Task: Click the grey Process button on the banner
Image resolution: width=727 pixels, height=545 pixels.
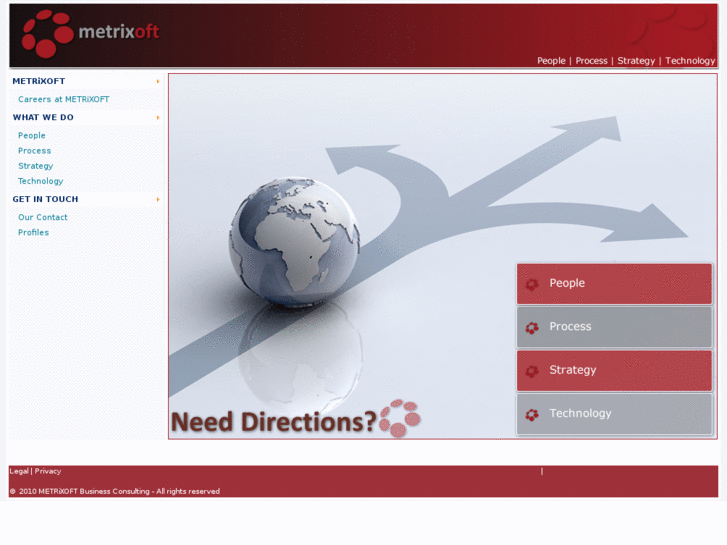Action: [x=614, y=327]
